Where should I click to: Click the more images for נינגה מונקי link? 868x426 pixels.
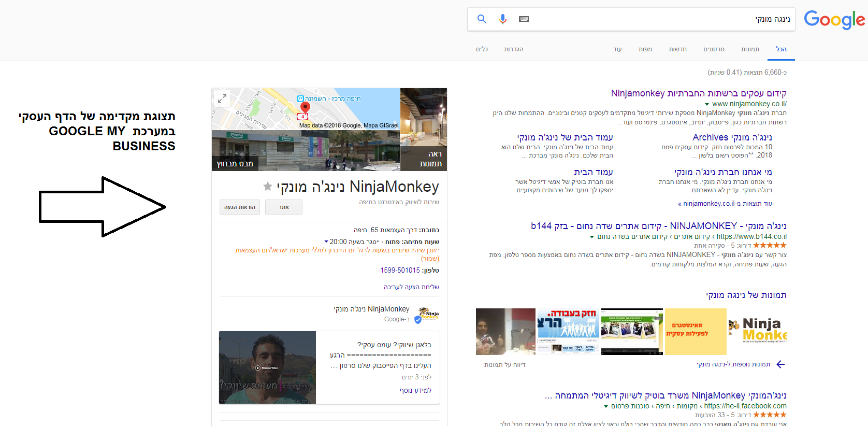click(733, 364)
